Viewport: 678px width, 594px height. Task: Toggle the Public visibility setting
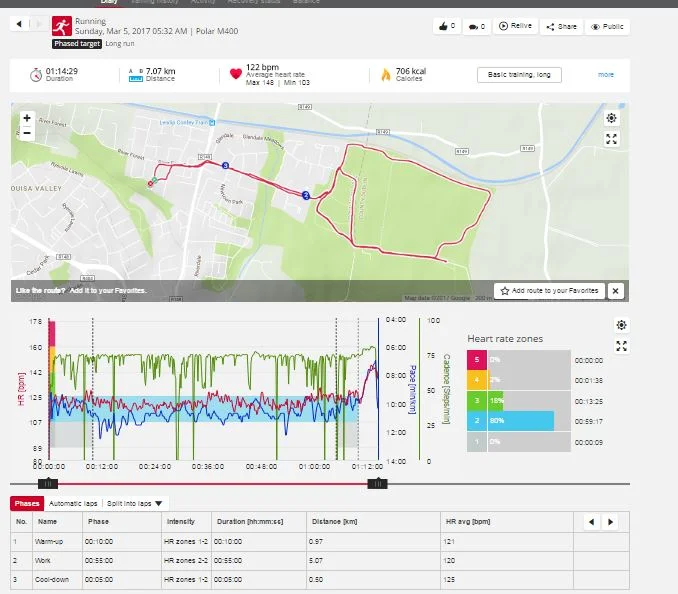pos(607,27)
